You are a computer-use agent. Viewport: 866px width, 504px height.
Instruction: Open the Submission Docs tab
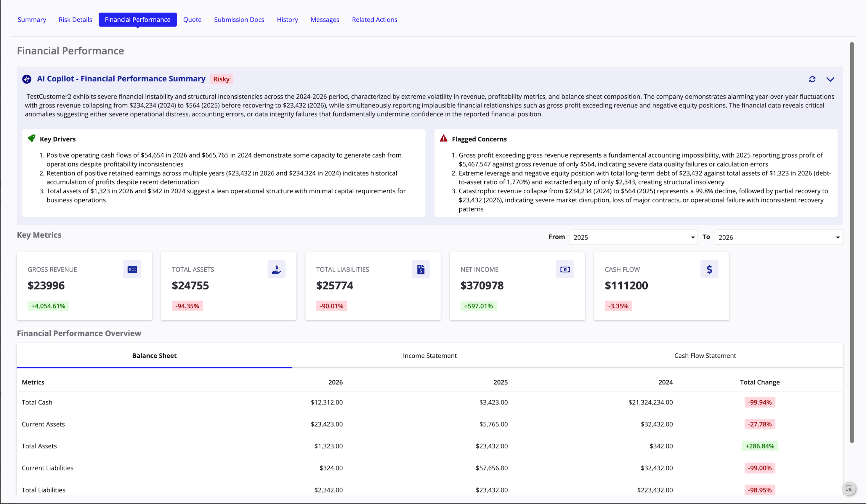[239, 20]
